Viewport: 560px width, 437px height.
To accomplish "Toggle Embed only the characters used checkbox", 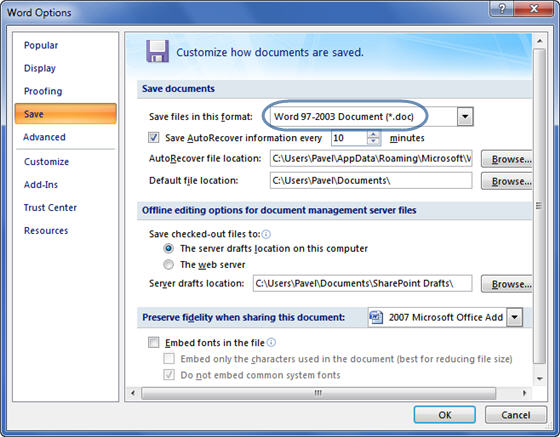I will [x=169, y=358].
